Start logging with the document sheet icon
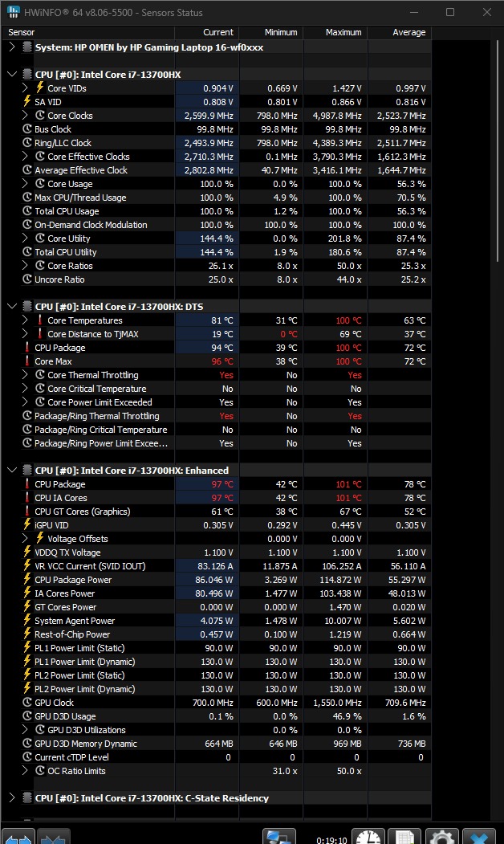The width and height of the screenshot is (504, 844). pyautogui.click(x=406, y=837)
